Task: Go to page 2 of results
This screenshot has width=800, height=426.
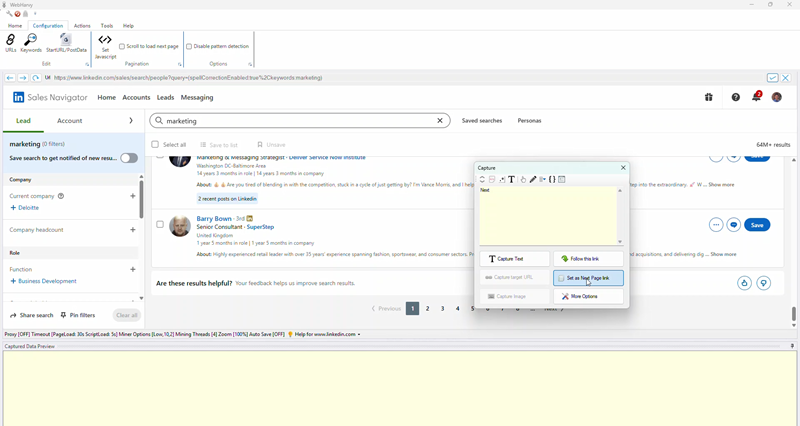Action: [x=428, y=308]
